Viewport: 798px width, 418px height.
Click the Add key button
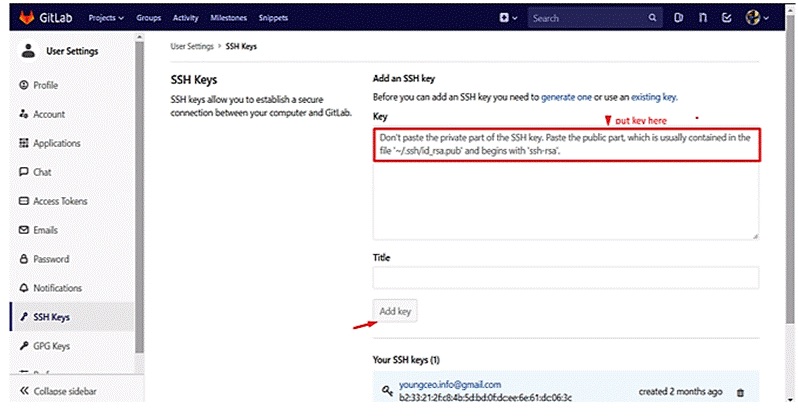point(395,311)
